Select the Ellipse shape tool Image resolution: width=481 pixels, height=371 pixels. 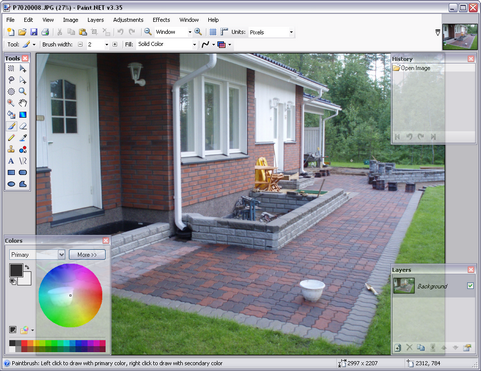tap(11, 184)
